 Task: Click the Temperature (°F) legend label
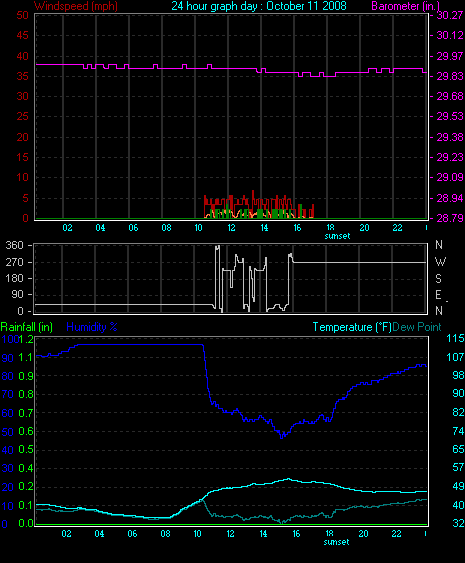[x=352, y=327]
